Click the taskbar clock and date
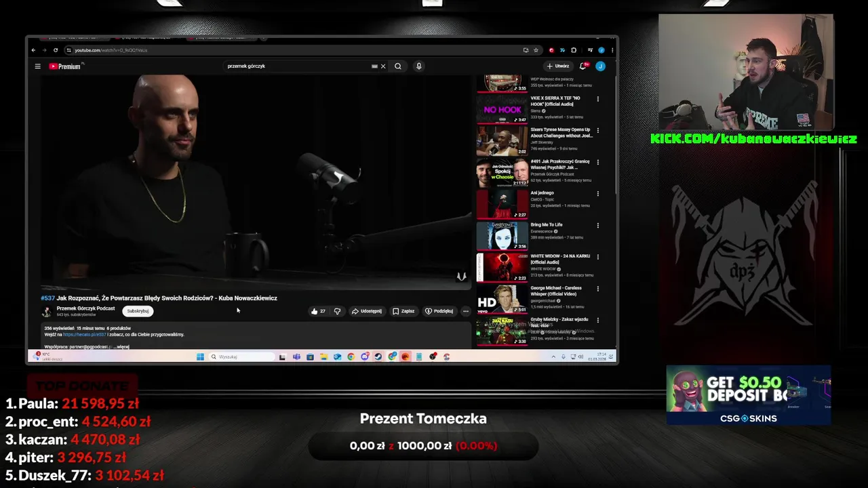Image resolution: width=868 pixels, height=488 pixels. pos(599,357)
